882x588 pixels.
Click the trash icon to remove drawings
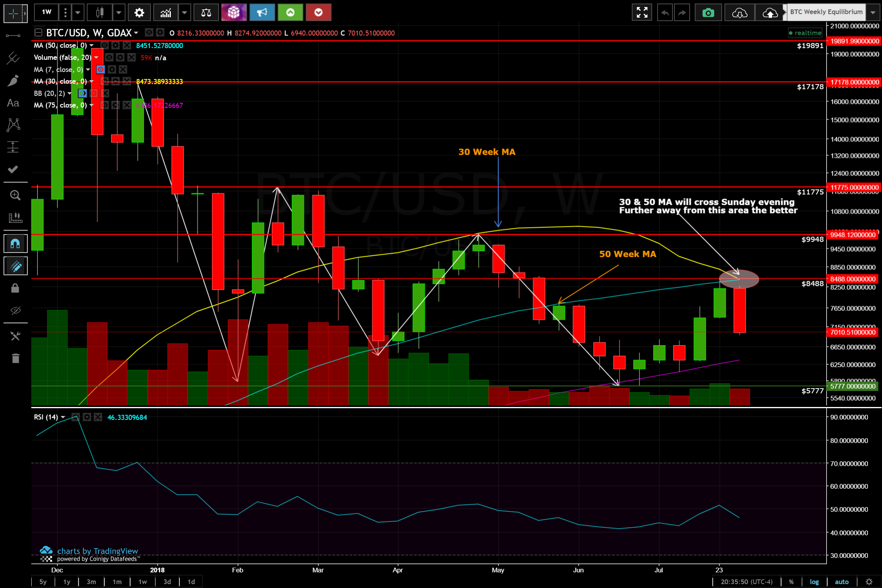tap(15, 358)
